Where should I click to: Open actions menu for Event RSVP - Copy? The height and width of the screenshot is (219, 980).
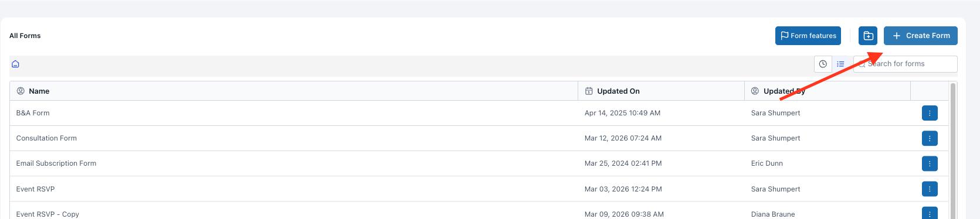point(930,214)
